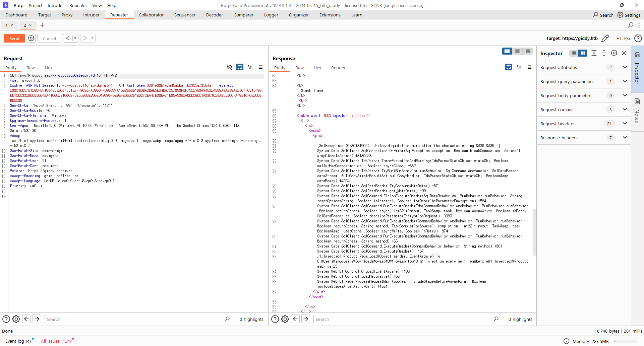
Task: Collapse all Inspector sections
Action: pos(604,53)
